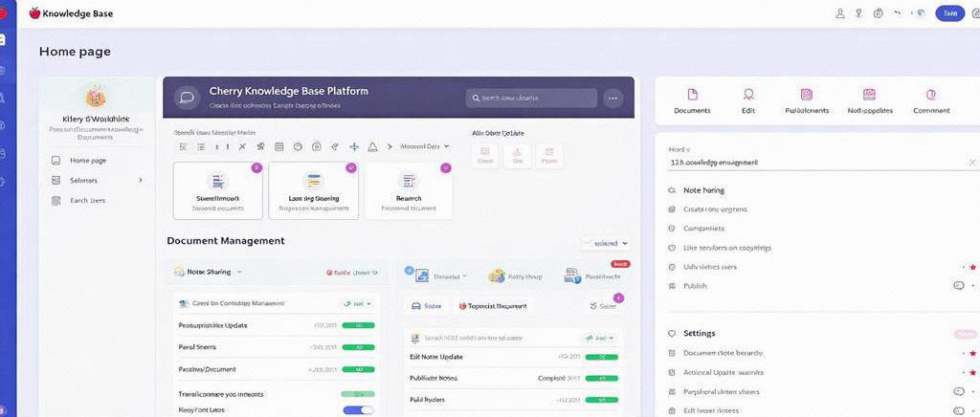Viewport: 980px width, 417px height.
Task: Open the Comment icon in right quick bar
Action: 931,95
